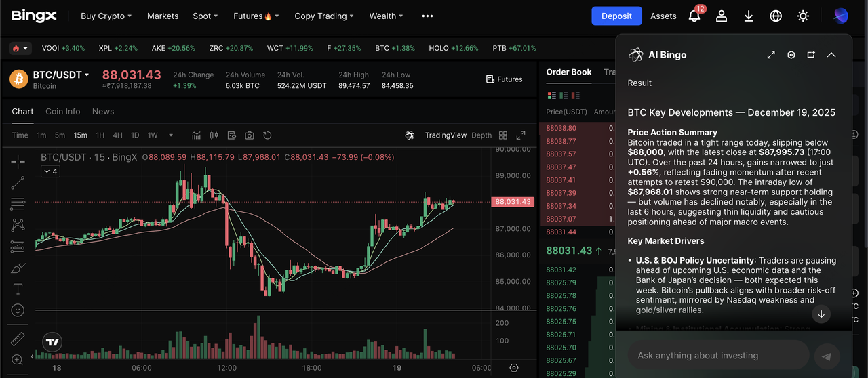Click the blue Deposit button
The image size is (868, 378).
(616, 16)
